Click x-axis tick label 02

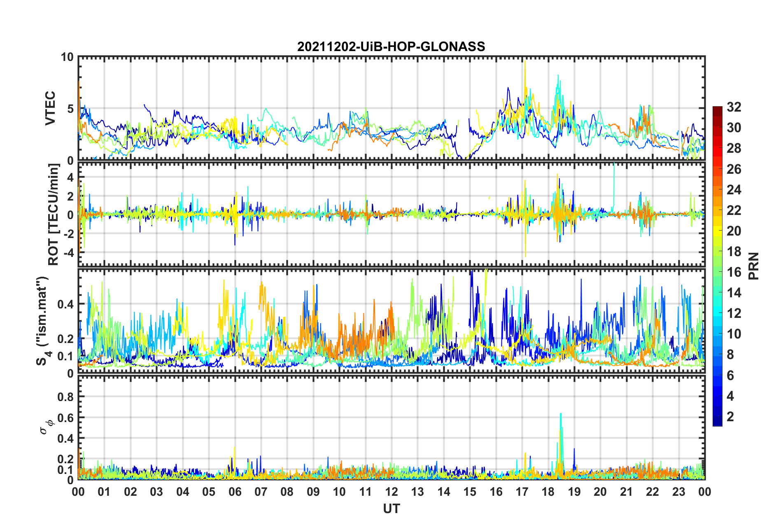(130, 492)
